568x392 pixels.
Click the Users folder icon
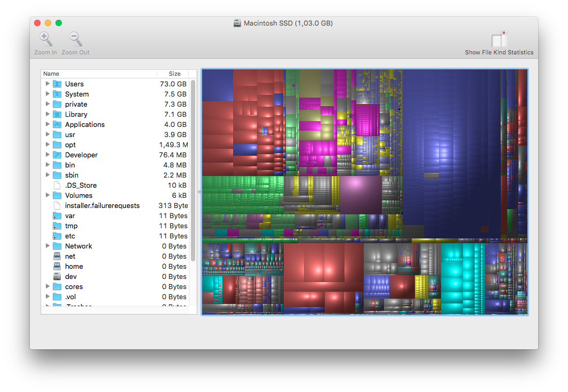57,84
